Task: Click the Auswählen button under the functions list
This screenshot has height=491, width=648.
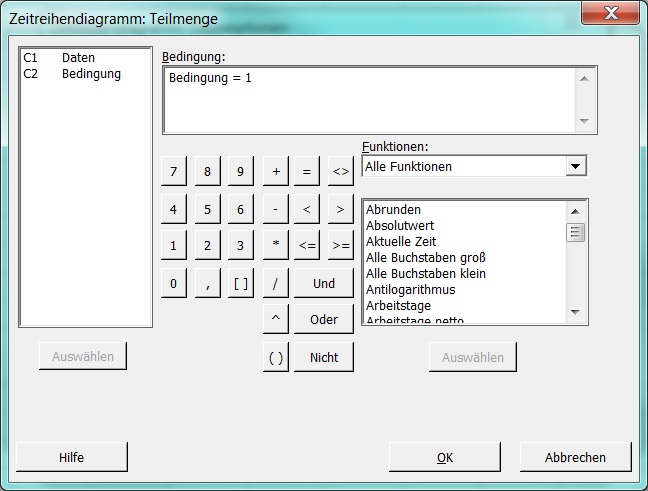Action: tap(473, 357)
